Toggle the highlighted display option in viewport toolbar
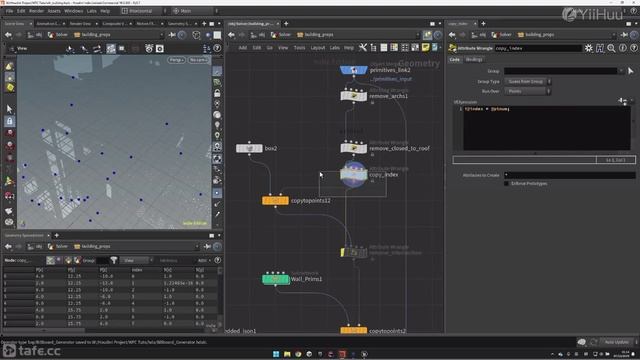640x360 pixels. click(111, 49)
